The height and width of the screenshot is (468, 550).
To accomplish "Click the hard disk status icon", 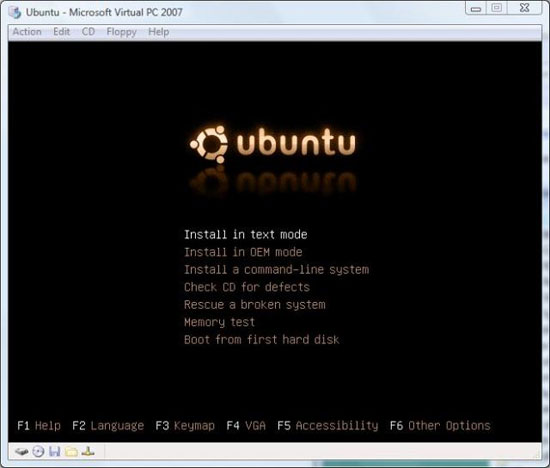I will (22, 451).
